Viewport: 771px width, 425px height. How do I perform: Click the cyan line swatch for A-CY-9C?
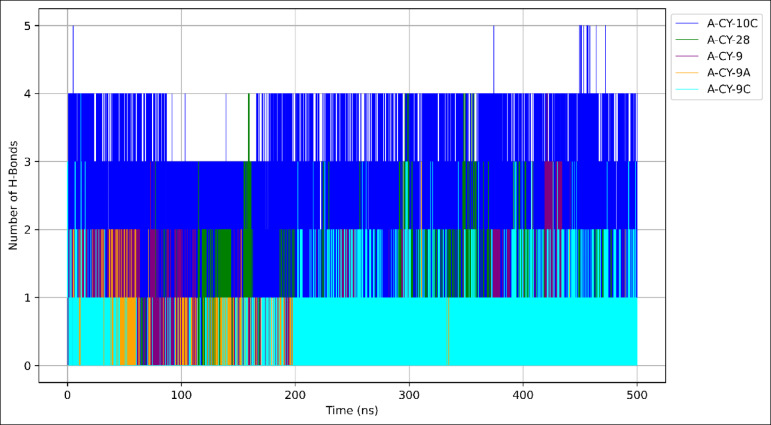tap(687, 89)
